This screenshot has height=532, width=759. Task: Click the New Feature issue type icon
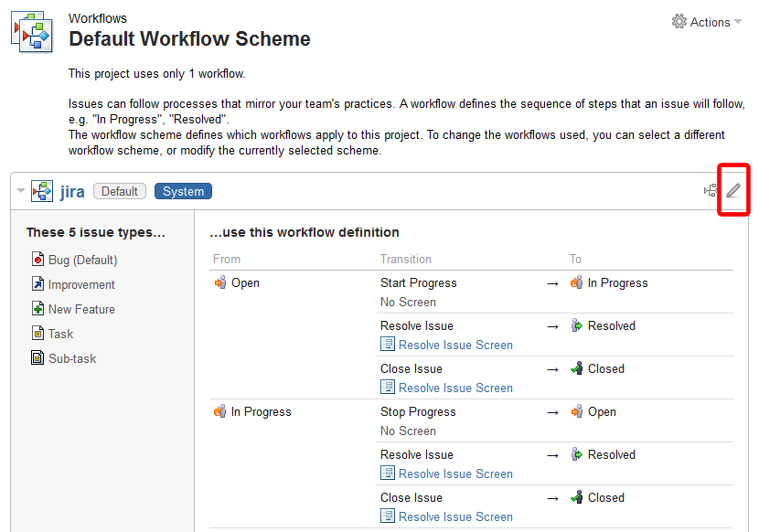tap(37, 308)
